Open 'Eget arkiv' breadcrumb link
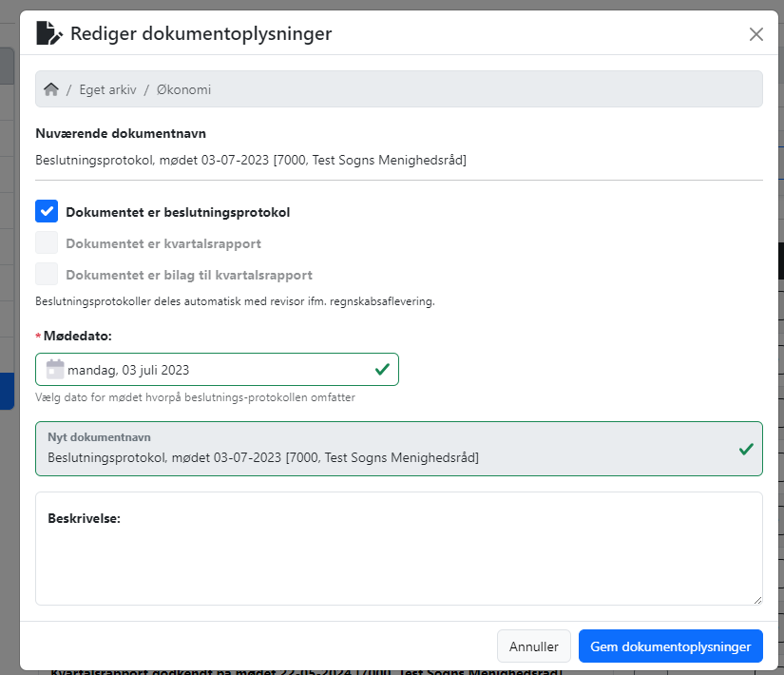Image resolution: width=784 pixels, height=675 pixels. coord(107,89)
